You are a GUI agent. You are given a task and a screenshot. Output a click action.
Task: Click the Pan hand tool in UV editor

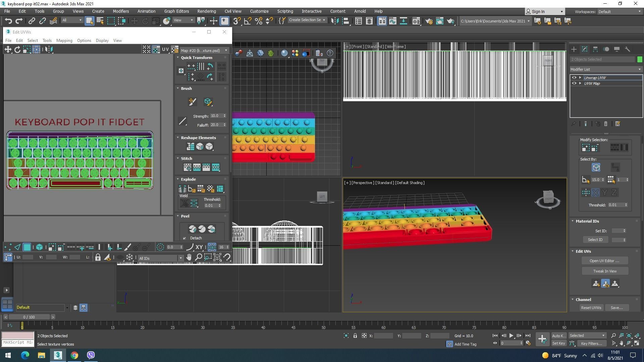(x=189, y=257)
